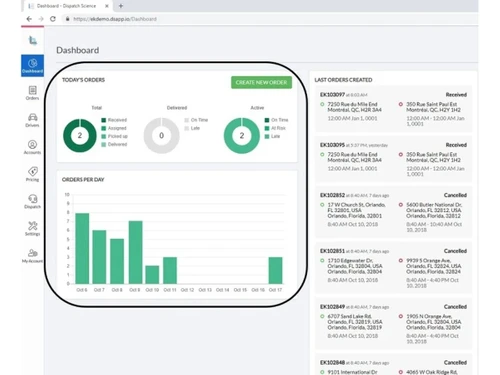Reload the page with the refresh icon
This screenshot has height=375, width=500.
[53, 19]
